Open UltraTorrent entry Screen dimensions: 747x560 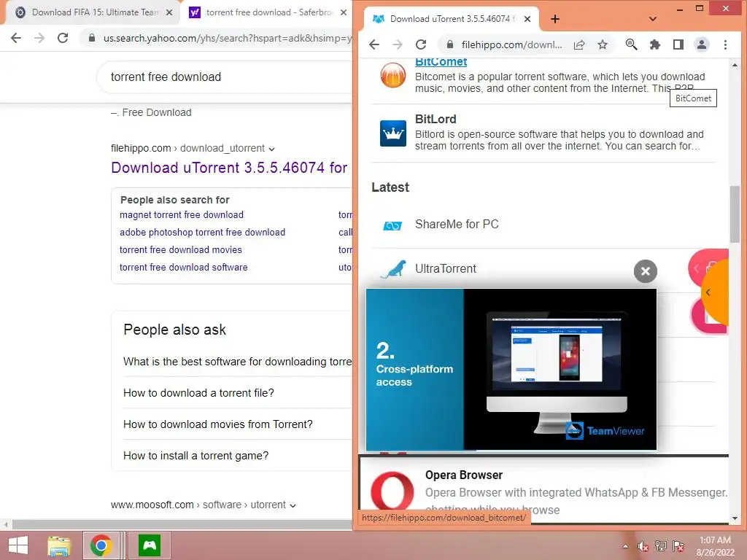(446, 268)
